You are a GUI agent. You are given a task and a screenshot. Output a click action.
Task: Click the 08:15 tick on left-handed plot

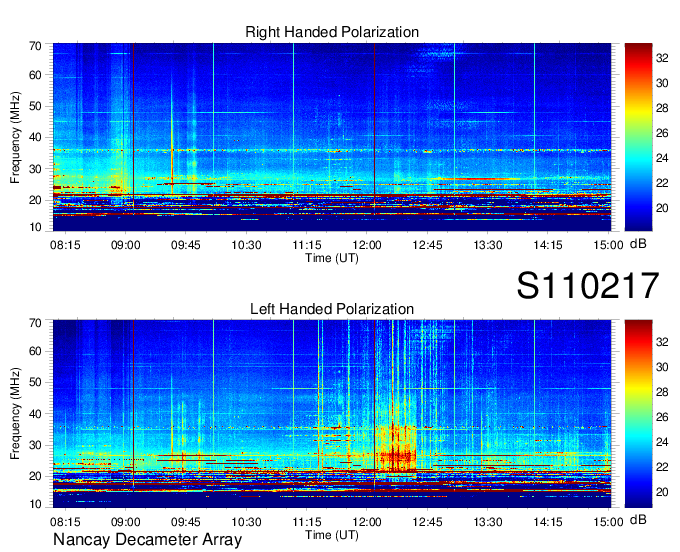[65, 522]
